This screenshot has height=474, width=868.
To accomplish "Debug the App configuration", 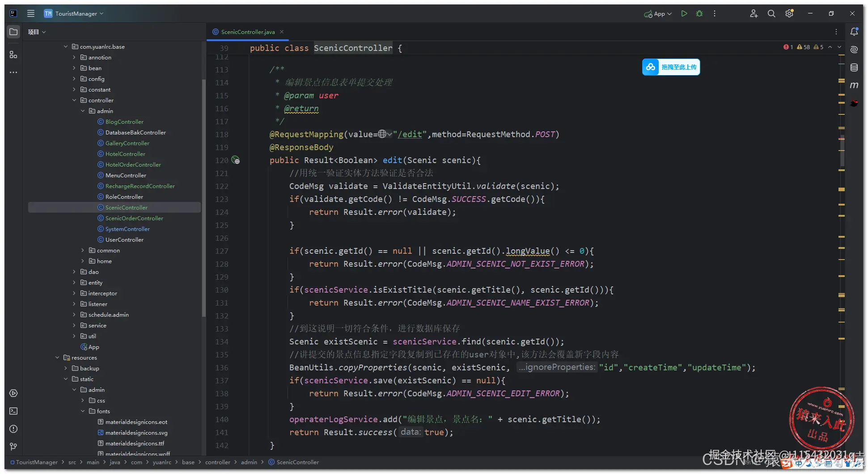I will point(699,13).
